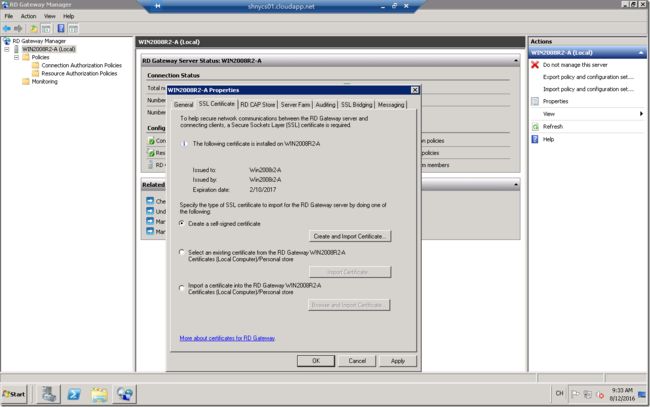Click the disabled Import Certificate button
The width and height of the screenshot is (650, 407).
pyautogui.click(x=350, y=272)
